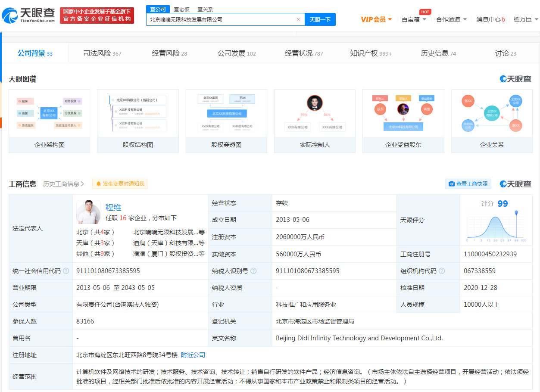Image resolution: width=540 pixels, height=392 pixels.
Task: Open the 企业关系 diagram card
Action: click(492, 121)
